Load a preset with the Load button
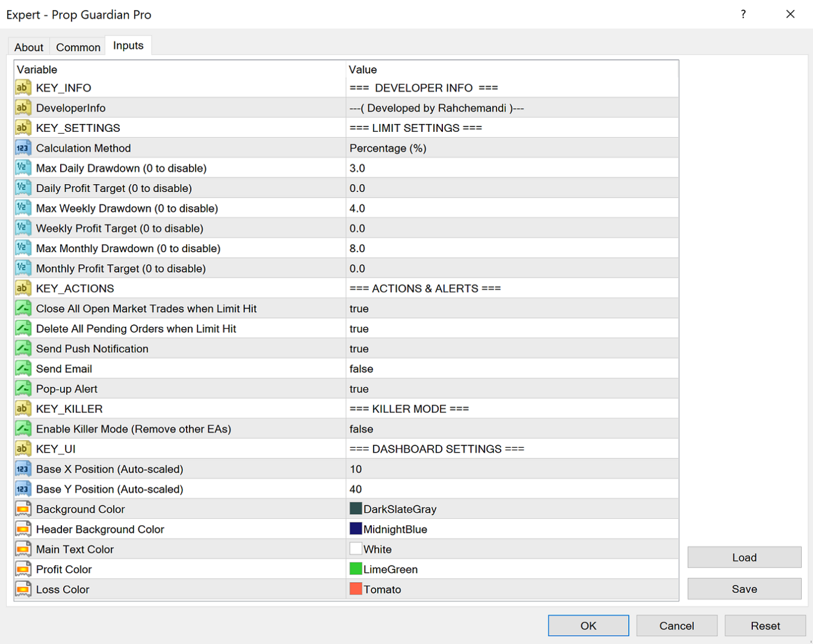Viewport: 813px width, 644px height. (744, 557)
